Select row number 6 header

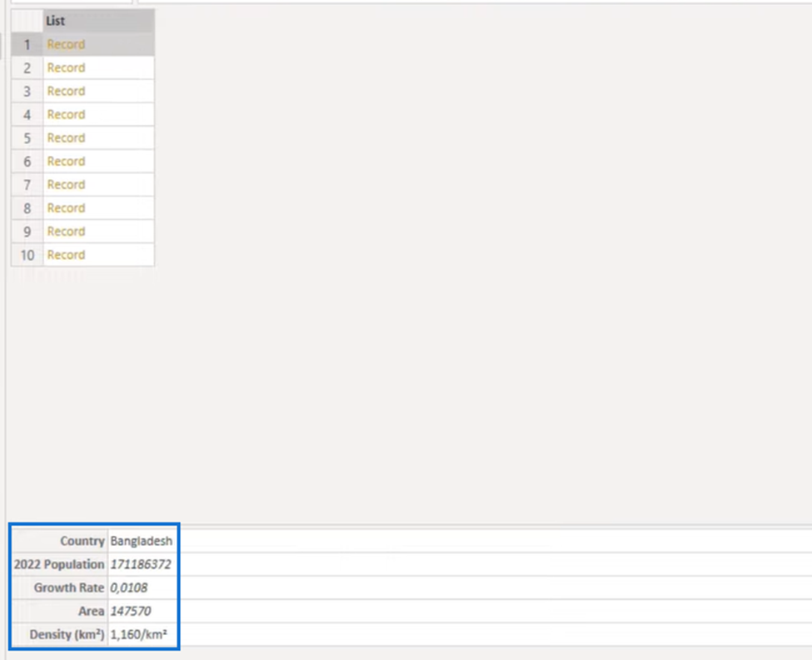pos(27,161)
